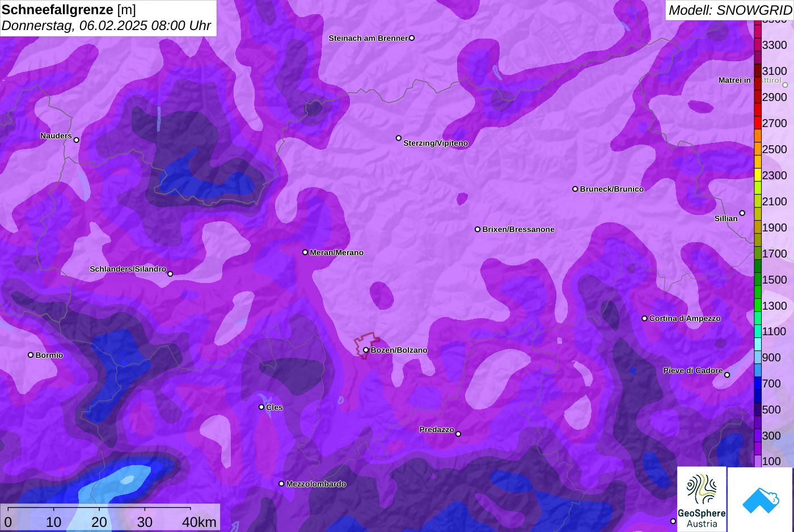Screen dimensions: 794x532
Task: Click the blue cloud arrow logo
Action: coord(761,499)
